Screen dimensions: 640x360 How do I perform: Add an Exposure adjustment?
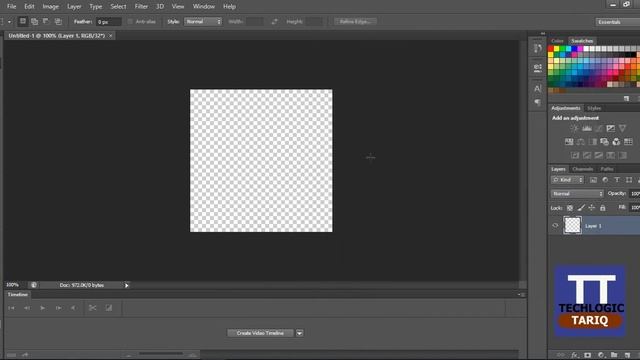611,129
